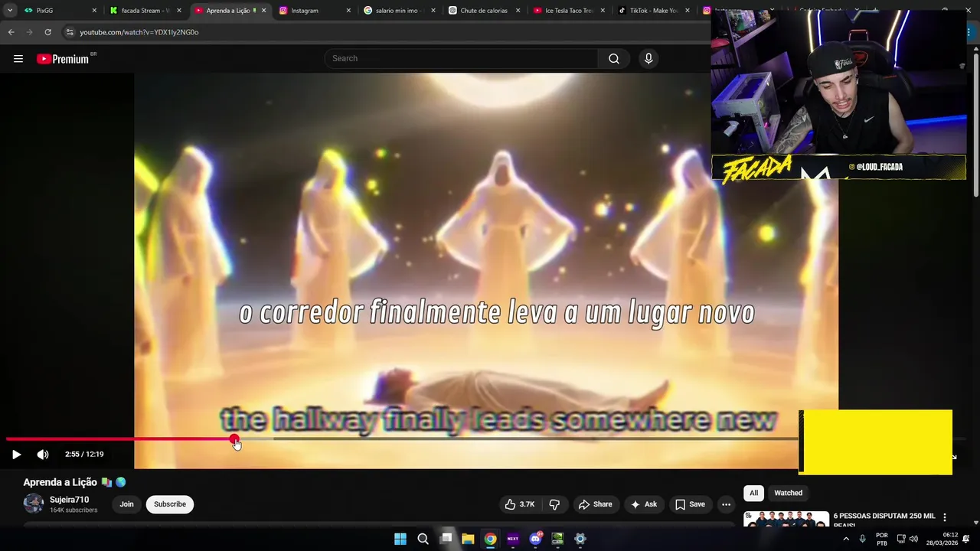Screen dimensions: 980x551
Task: Click the search magnifier button
Action: (614, 59)
